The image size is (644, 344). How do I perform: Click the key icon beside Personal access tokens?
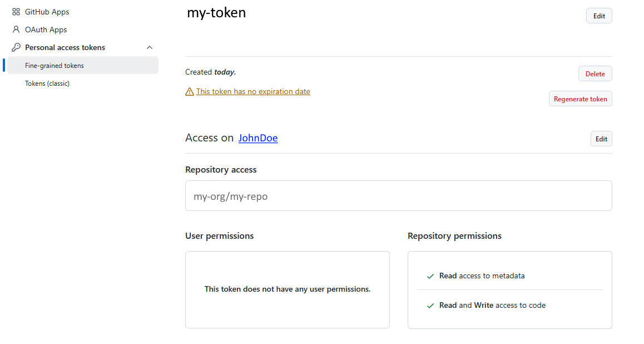(16, 47)
